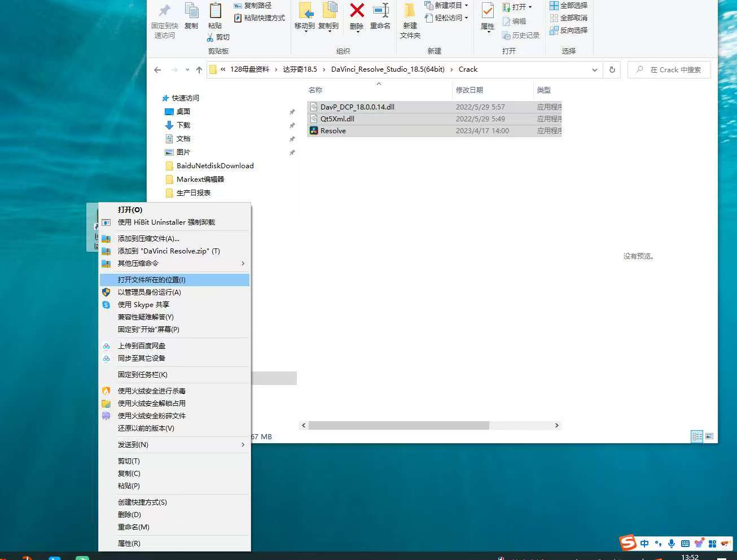Switch to details view icon at bottom-right
The image size is (737, 560).
697,436
